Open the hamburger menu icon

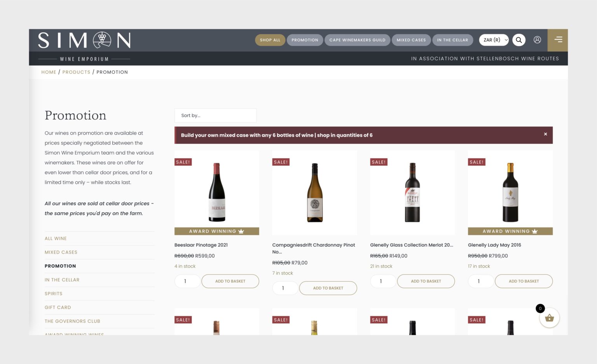point(558,40)
